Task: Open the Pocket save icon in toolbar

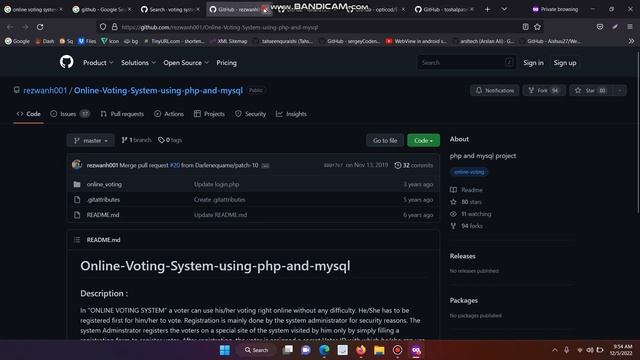Action: [x=600, y=27]
